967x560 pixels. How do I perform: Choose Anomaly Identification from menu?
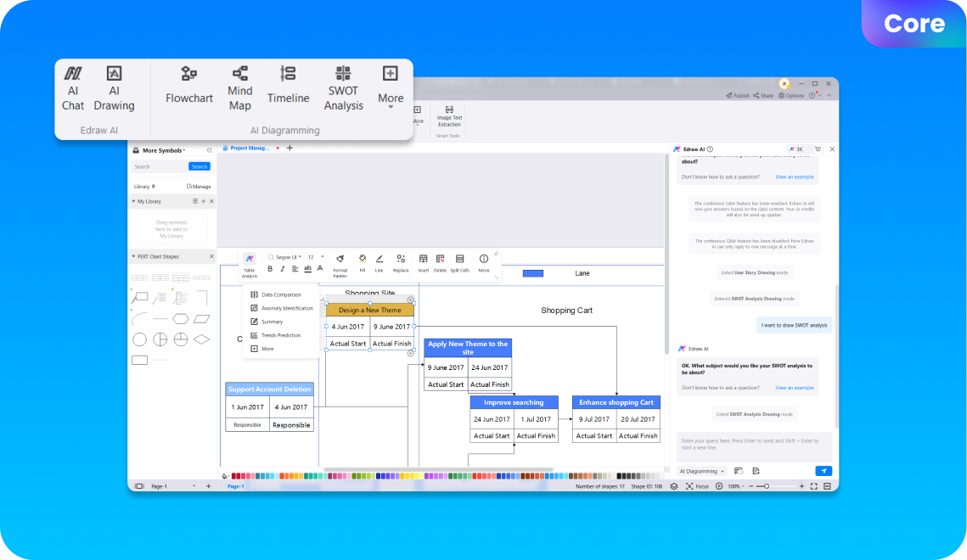tap(281, 308)
